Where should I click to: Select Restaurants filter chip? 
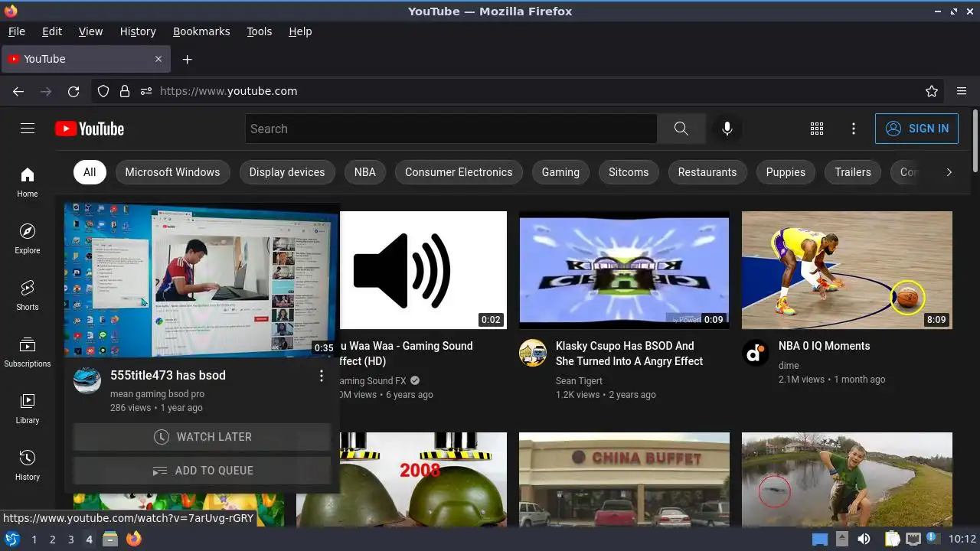(707, 172)
